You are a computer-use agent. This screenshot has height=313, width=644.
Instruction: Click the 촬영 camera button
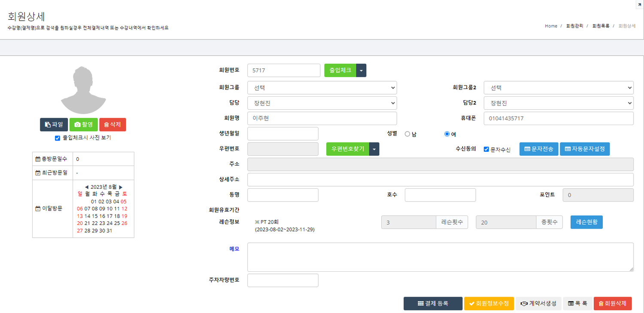(x=84, y=125)
